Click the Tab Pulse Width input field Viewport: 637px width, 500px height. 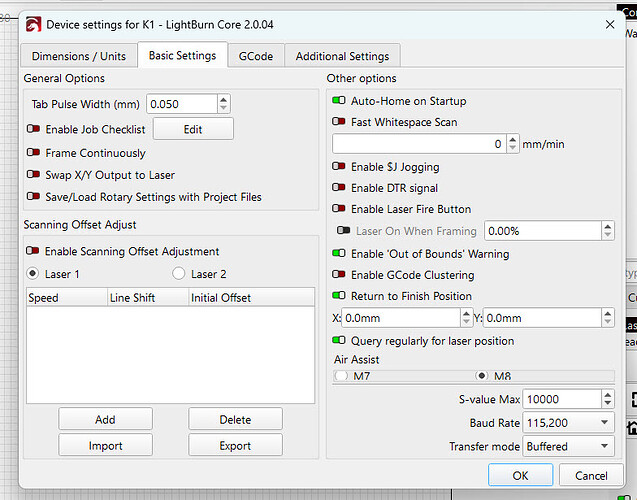(180, 104)
